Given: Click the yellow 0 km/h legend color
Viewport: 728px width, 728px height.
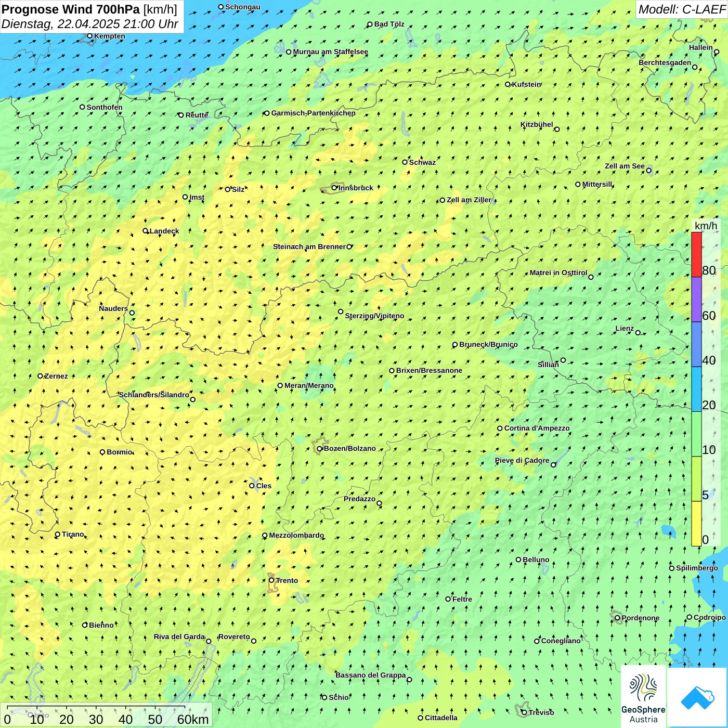Looking at the screenshot, I should 696,524.
